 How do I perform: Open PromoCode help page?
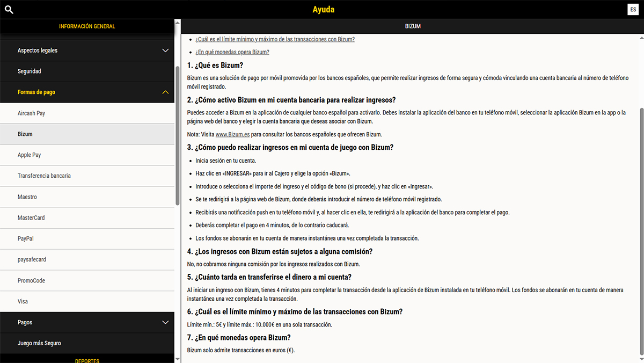tap(87, 280)
